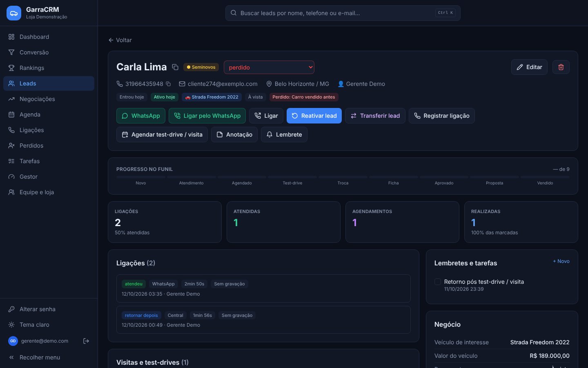Open Equipe e loja in the sidebar

[49, 192]
